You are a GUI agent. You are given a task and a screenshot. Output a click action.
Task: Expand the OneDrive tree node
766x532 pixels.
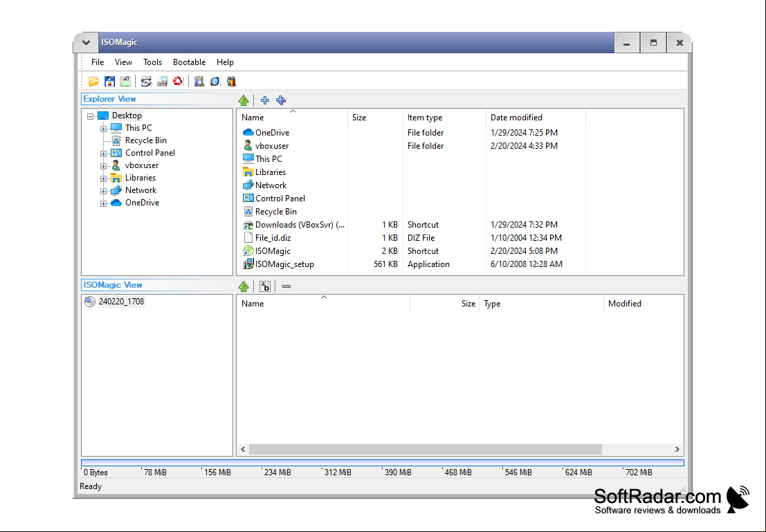coord(103,203)
